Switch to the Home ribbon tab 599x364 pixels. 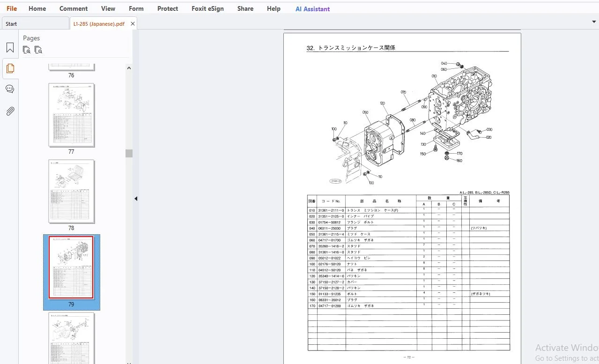click(37, 8)
